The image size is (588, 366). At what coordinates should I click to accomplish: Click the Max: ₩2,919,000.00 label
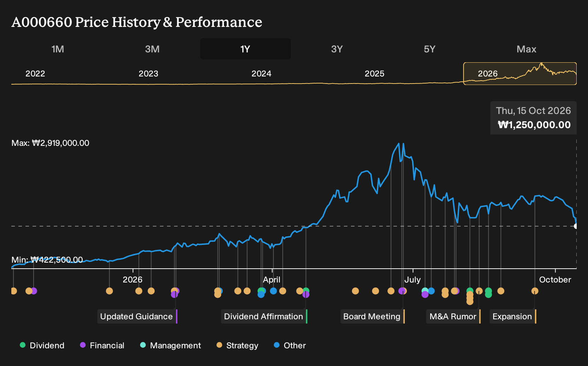click(x=50, y=143)
